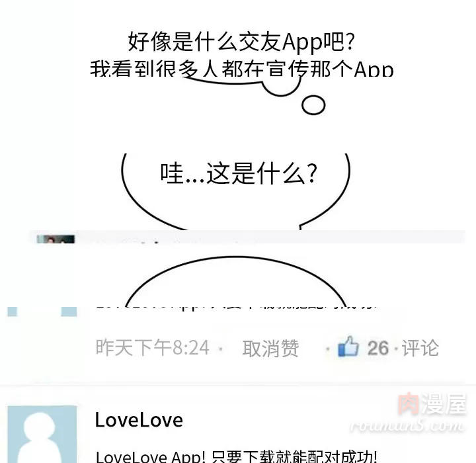
Task: Click the 取消赞 unlike link
Action: (x=270, y=348)
